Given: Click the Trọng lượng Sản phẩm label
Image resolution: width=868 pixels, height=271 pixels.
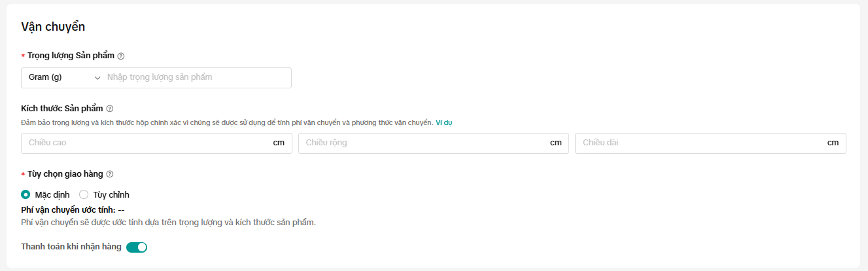Looking at the screenshot, I should [x=71, y=56].
